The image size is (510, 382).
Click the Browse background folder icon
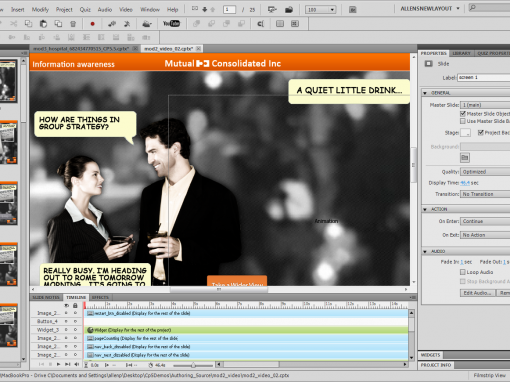click(x=465, y=157)
